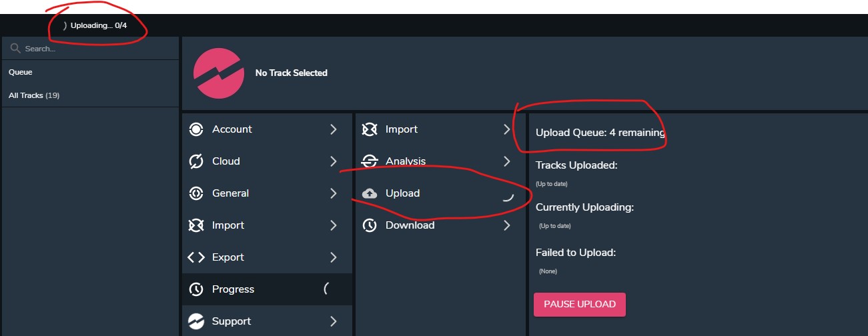The height and width of the screenshot is (336, 868).
Task: Click the Account menu icon
Action: [196, 129]
